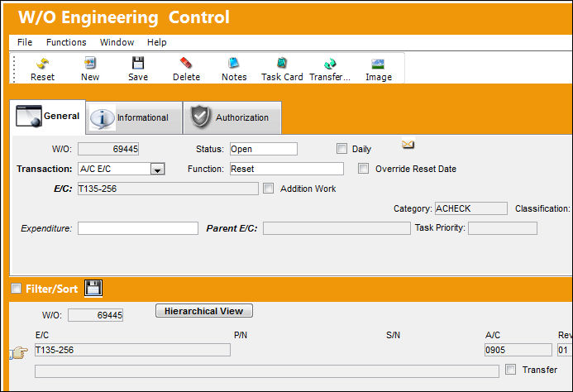Screen dimensions: 573x392
Task: Click the Hierarchical View button
Action: point(204,311)
